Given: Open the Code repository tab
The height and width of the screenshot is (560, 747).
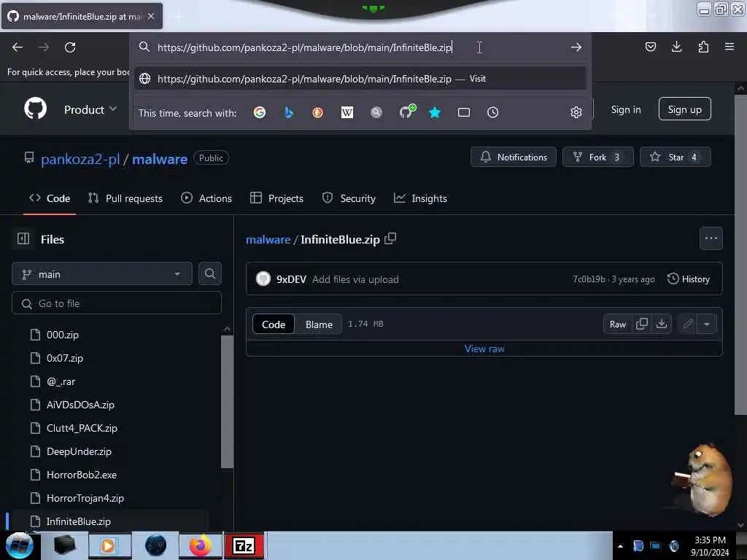Looking at the screenshot, I should (x=50, y=198).
